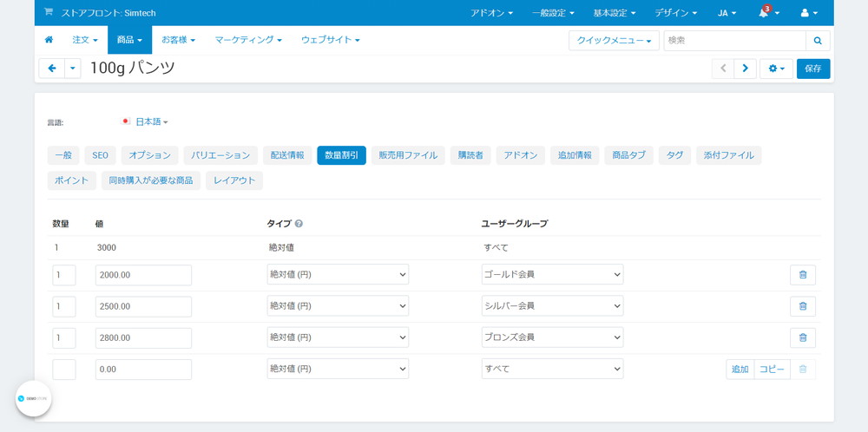
Task: Open the デザイン menu
Action: [676, 13]
